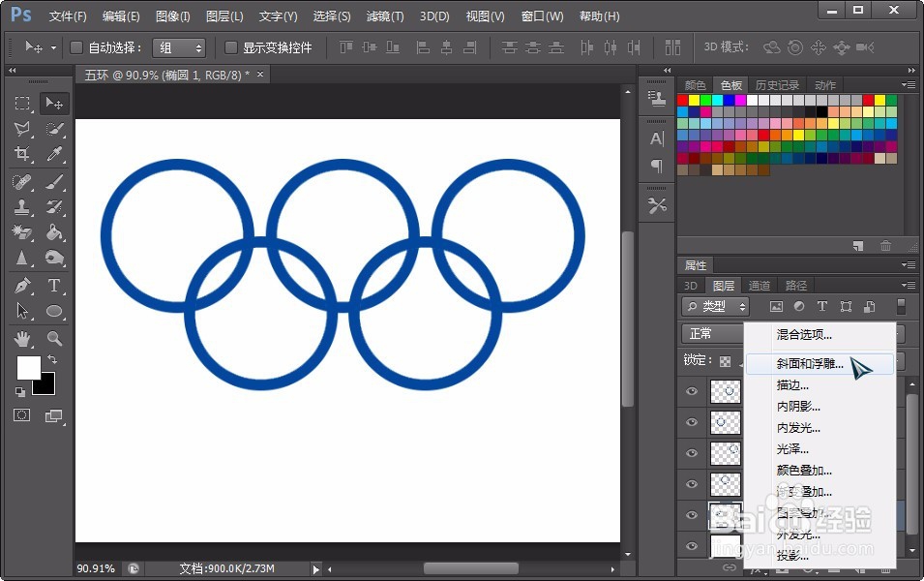The height and width of the screenshot is (581, 924).
Task: Enable the 显示变换控件 checkbox
Action: click(231, 47)
